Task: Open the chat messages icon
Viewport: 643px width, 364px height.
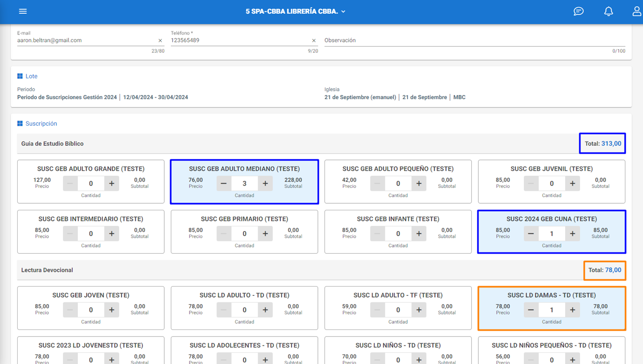Action: 578,12
